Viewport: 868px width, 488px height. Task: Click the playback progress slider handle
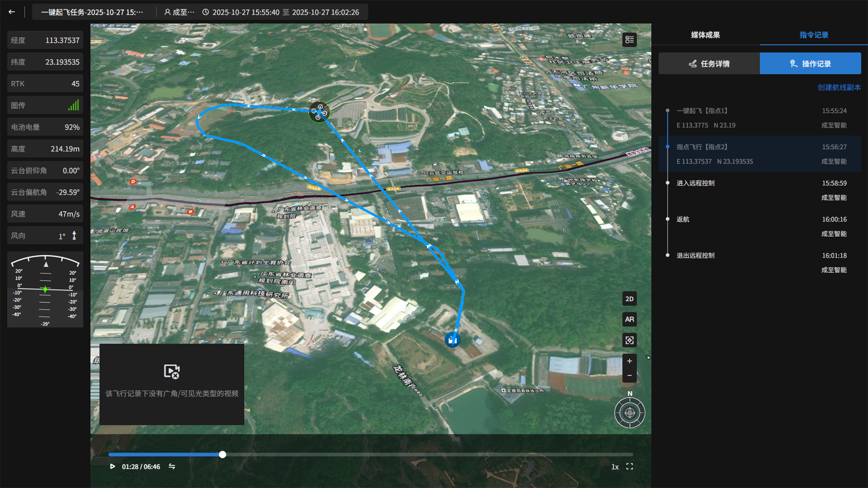pyautogui.click(x=222, y=455)
